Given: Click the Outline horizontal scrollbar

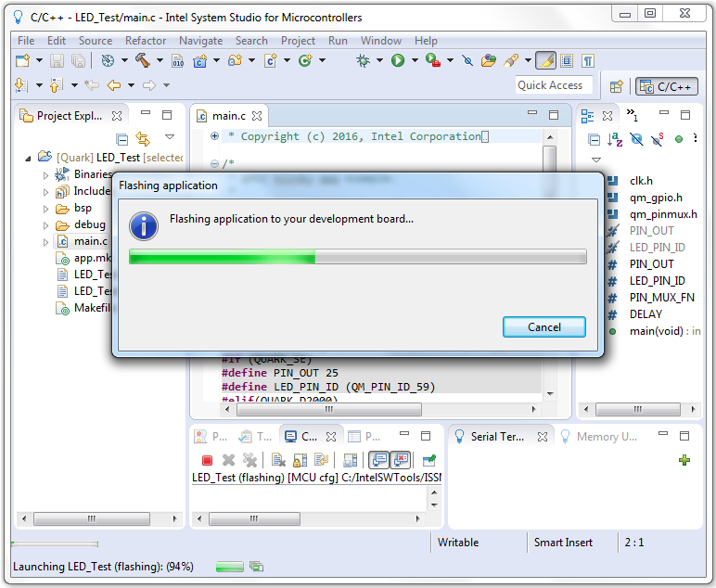Looking at the screenshot, I should (639, 410).
